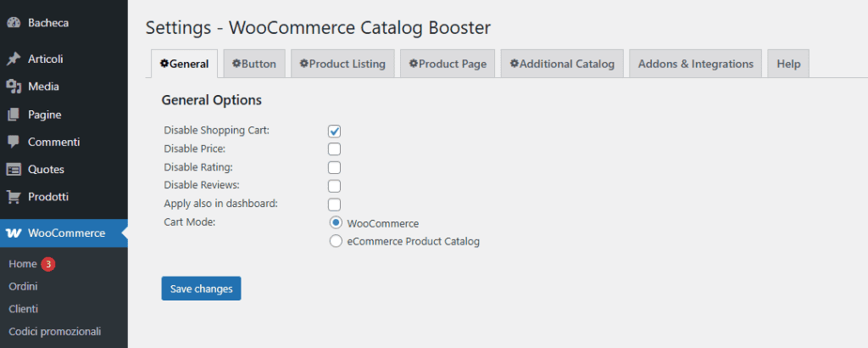Uncheck Disable Shopping Cart checkbox
The width and height of the screenshot is (868, 348).
tap(334, 132)
